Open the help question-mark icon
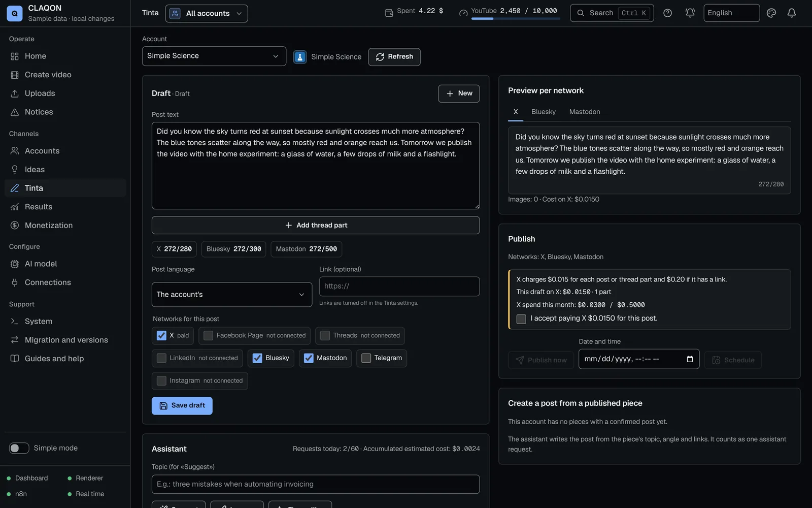Screen dimensions: 812x508 (x=667, y=13)
